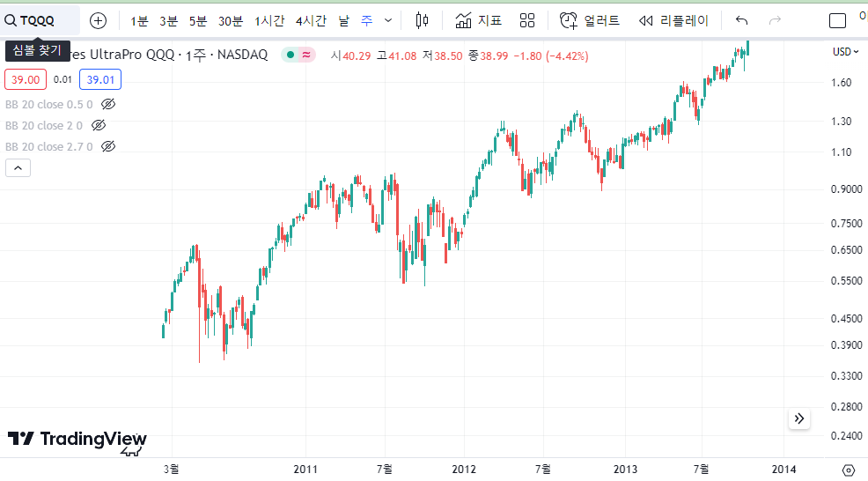Select the BB 20 close 0.5 0 legend label

(x=49, y=104)
